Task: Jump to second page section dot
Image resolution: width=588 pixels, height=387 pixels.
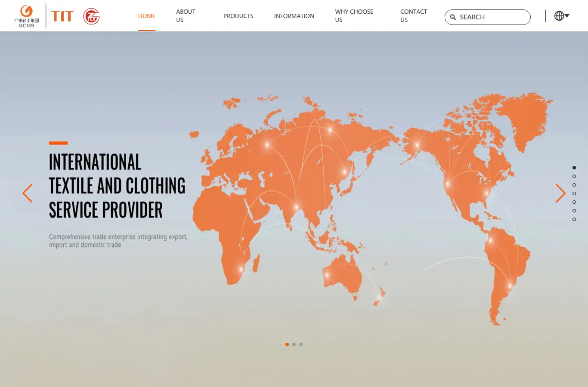Action: [x=574, y=176]
